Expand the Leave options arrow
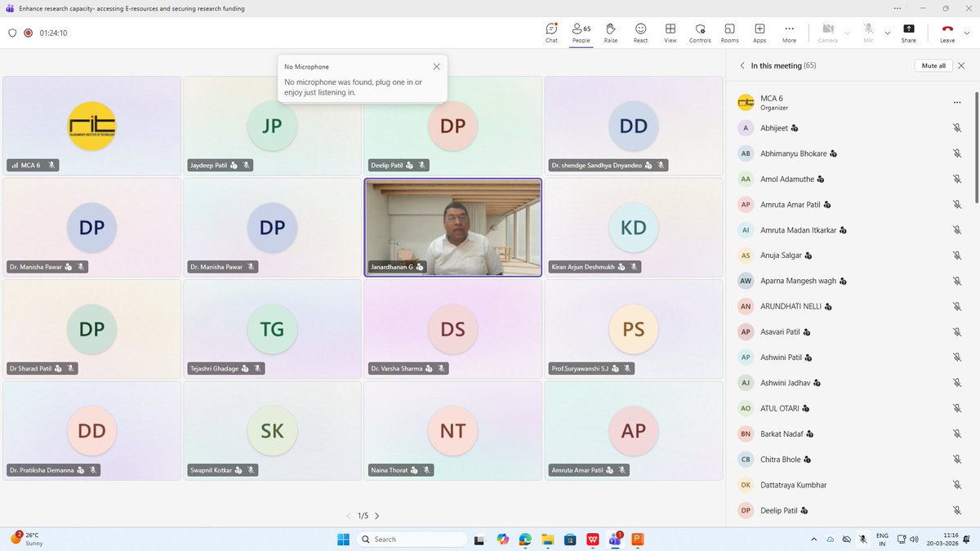The image size is (980, 551). tap(967, 33)
